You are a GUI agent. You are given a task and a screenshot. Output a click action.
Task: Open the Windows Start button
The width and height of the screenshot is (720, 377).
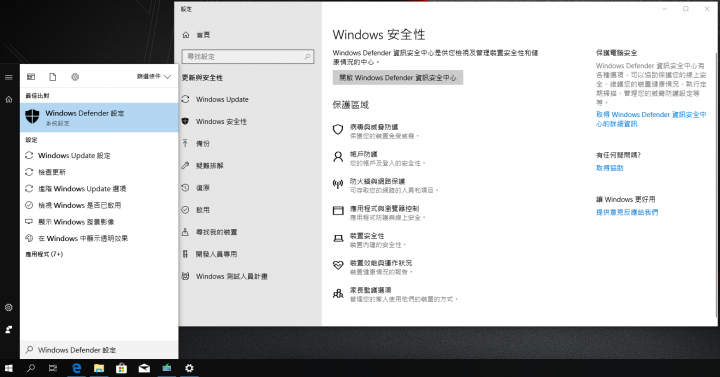tap(9, 368)
